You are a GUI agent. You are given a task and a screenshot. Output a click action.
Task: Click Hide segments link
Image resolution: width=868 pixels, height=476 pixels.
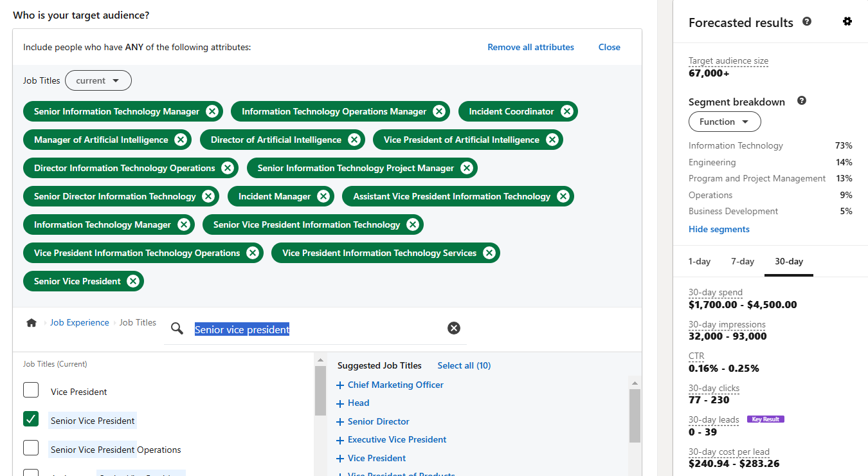(719, 229)
